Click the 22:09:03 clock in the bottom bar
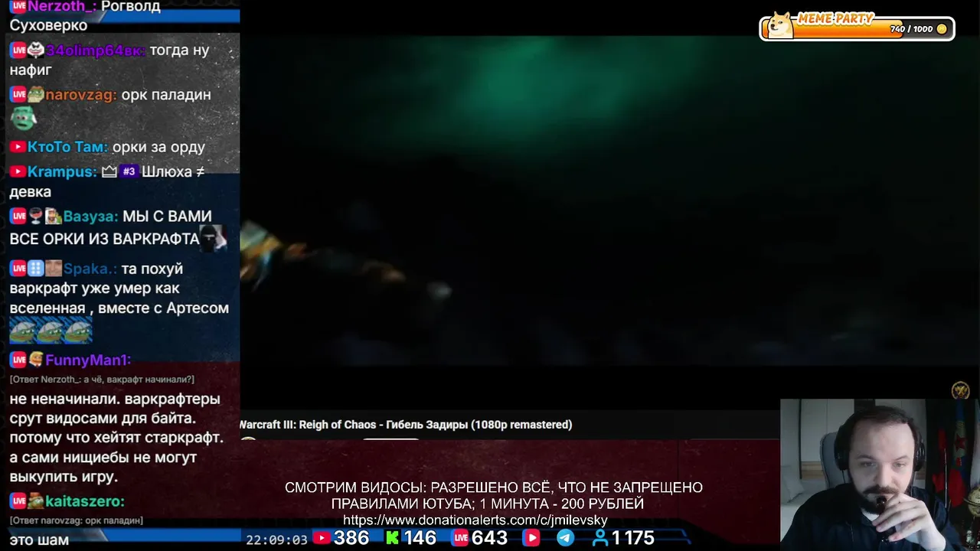This screenshot has height=551, width=980. click(x=276, y=540)
